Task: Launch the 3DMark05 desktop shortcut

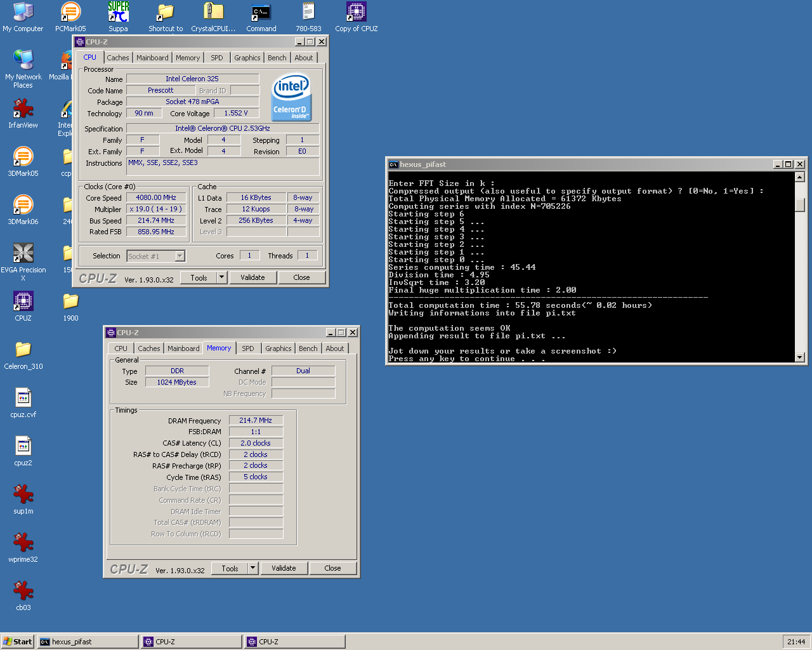Action: tap(23, 161)
